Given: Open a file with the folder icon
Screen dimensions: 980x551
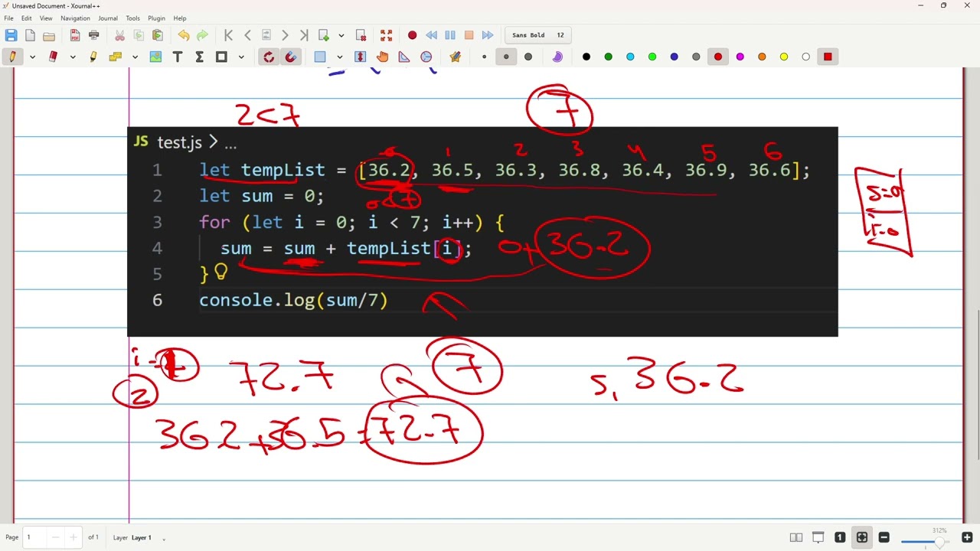Looking at the screenshot, I should [49, 35].
